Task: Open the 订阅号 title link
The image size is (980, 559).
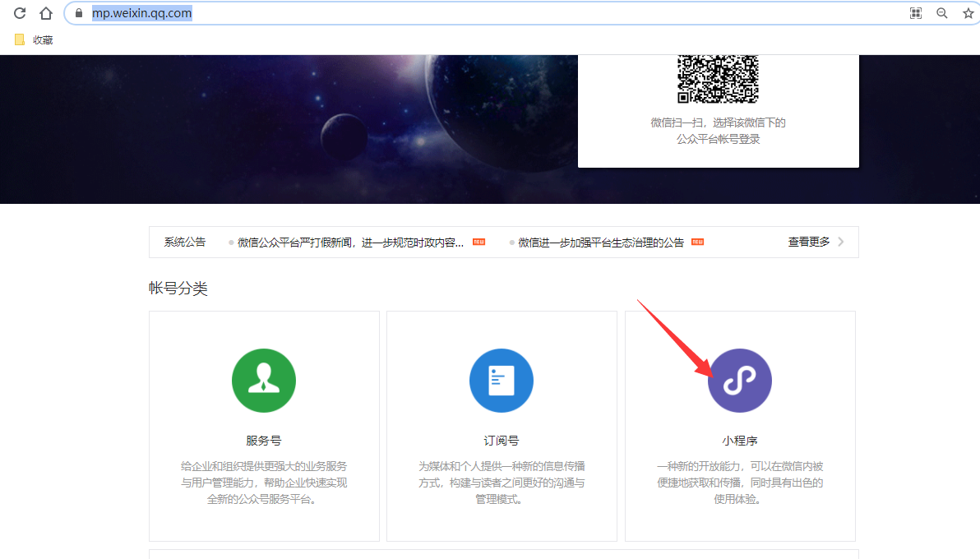Action: [x=502, y=441]
